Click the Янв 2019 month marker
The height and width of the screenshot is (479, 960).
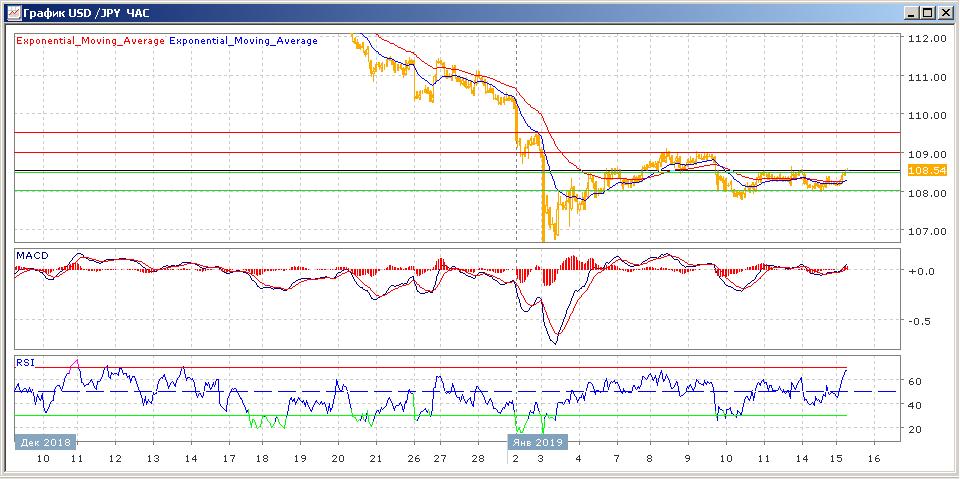(538, 441)
